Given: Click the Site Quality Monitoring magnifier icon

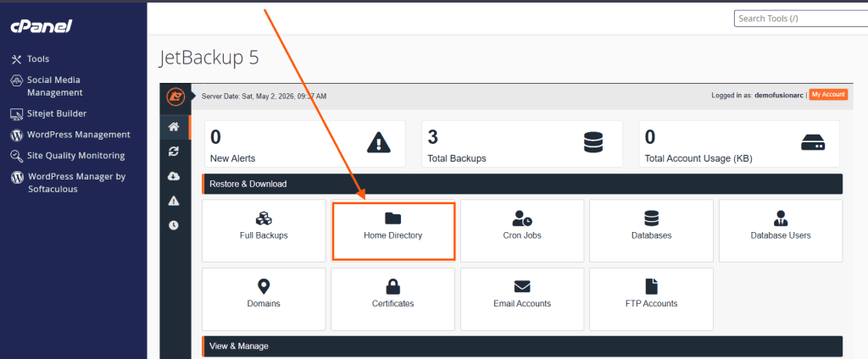Looking at the screenshot, I should pos(17,156).
